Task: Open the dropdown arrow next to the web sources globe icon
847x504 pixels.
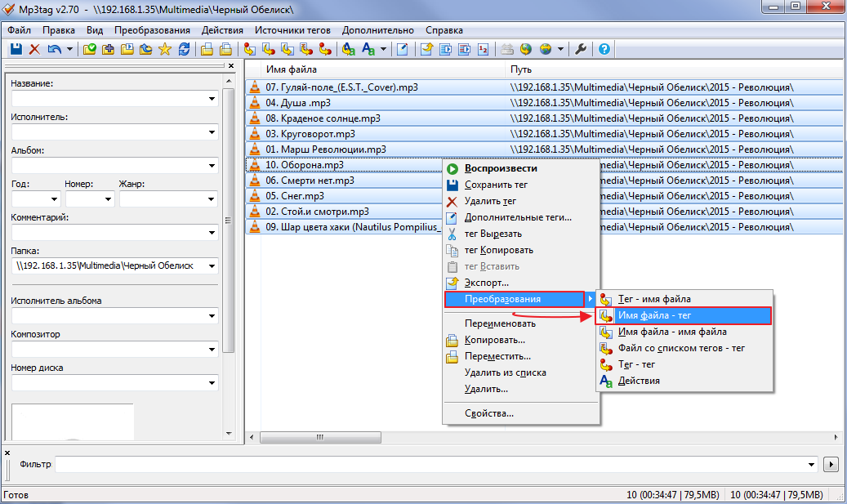Action: coord(560,49)
